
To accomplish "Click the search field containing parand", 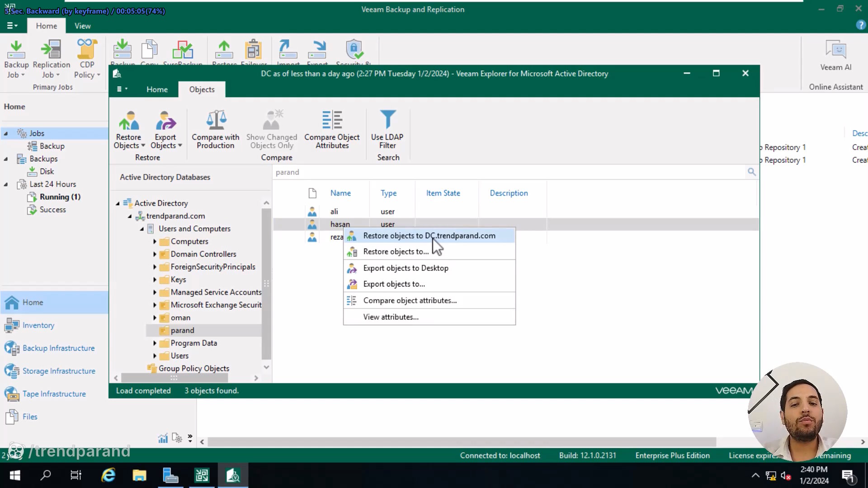I will point(509,172).
